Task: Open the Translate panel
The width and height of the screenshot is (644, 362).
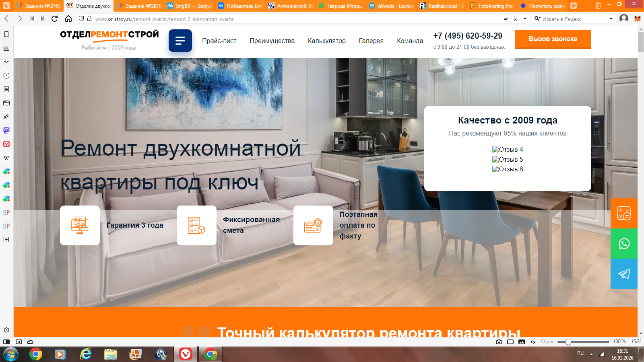Action: (6, 117)
